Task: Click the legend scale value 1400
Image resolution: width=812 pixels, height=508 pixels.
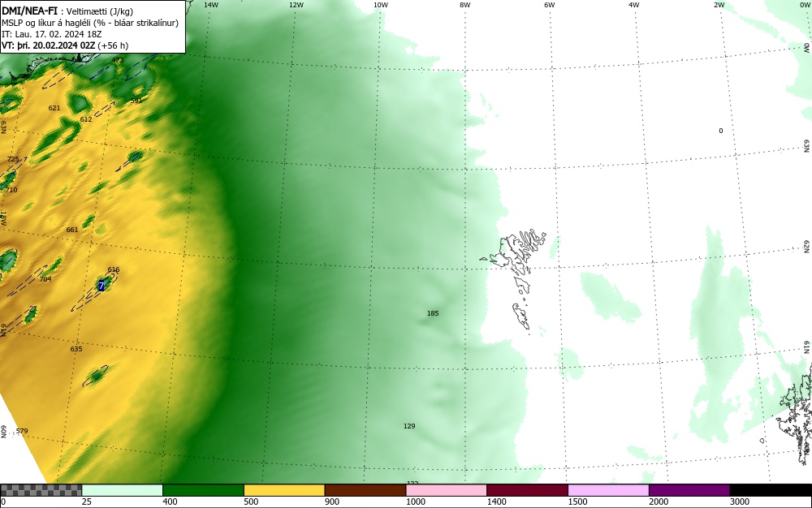Action: pyautogui.click(x=497, y=502)
